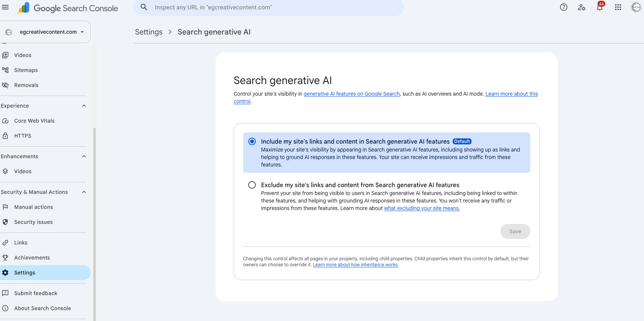644x321 pixels.
Task: Click the Save button
Action: click(x=515, y=231)
